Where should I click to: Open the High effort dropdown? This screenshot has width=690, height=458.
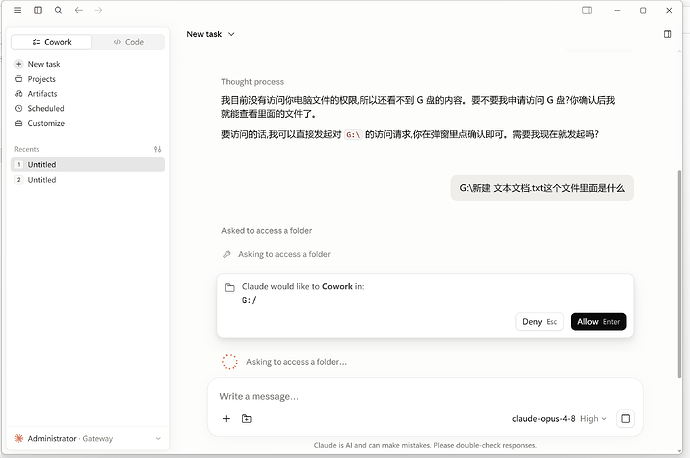(593, 418)
